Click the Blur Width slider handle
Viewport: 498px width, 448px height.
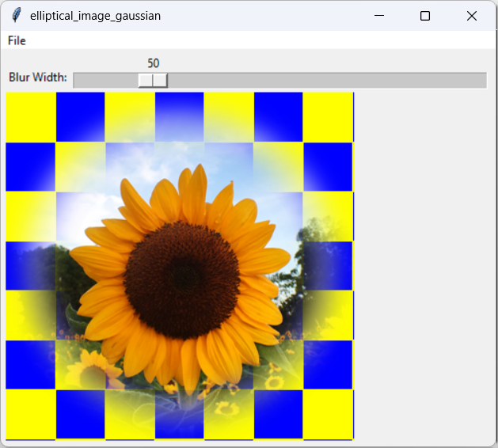153,80
